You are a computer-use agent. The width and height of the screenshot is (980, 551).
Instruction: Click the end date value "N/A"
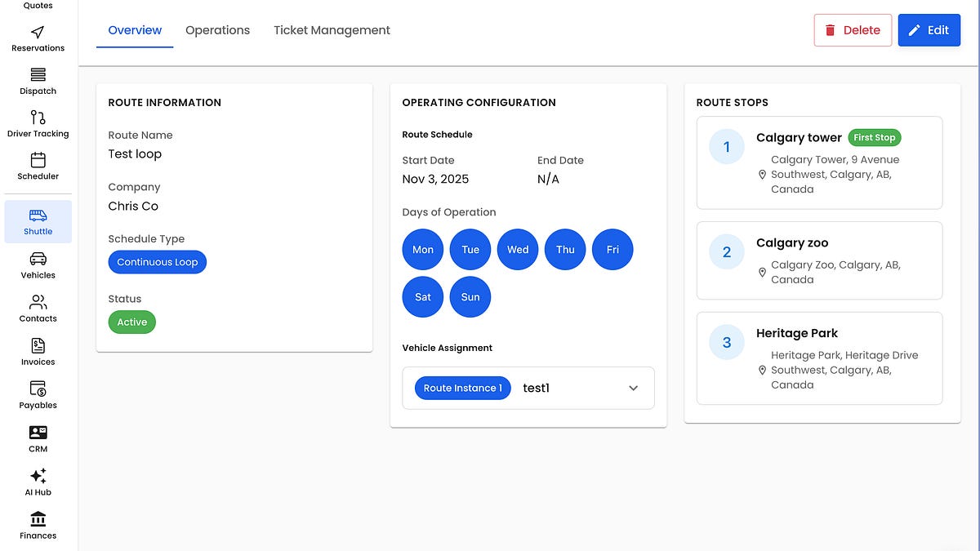pos(548,180)
